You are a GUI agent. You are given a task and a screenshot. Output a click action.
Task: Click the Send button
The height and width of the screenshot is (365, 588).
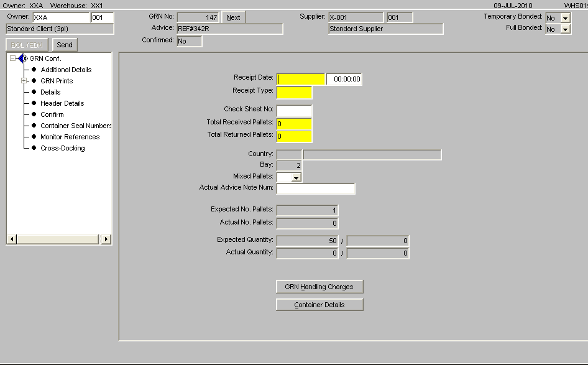click(x=65, y=45)
